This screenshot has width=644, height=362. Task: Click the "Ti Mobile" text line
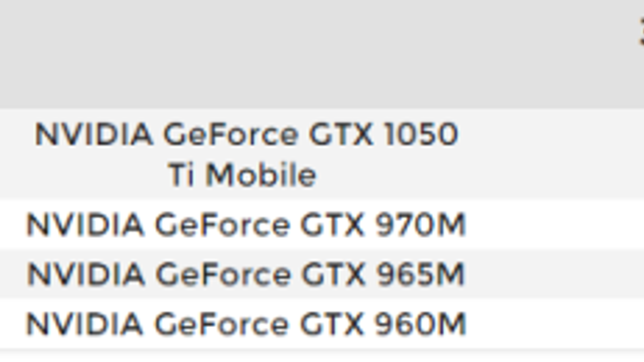point(242,175)
